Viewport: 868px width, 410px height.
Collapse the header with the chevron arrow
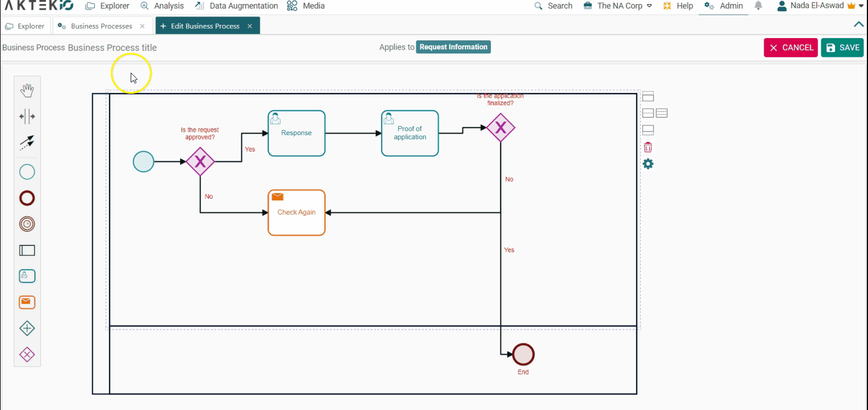pyautogui.click(x=858, y=24)
